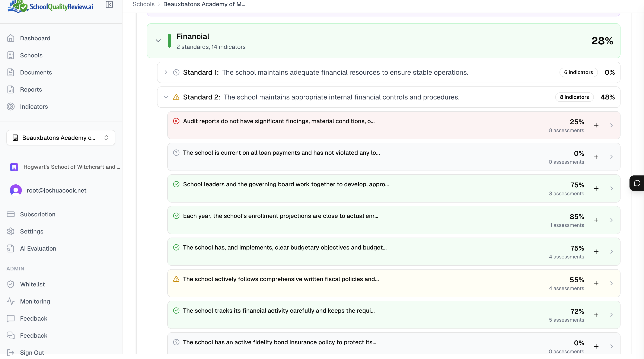644x359 pixels.
Task: Click plus icon on Audit reports indicator
Action: click(x=596, y=125)
